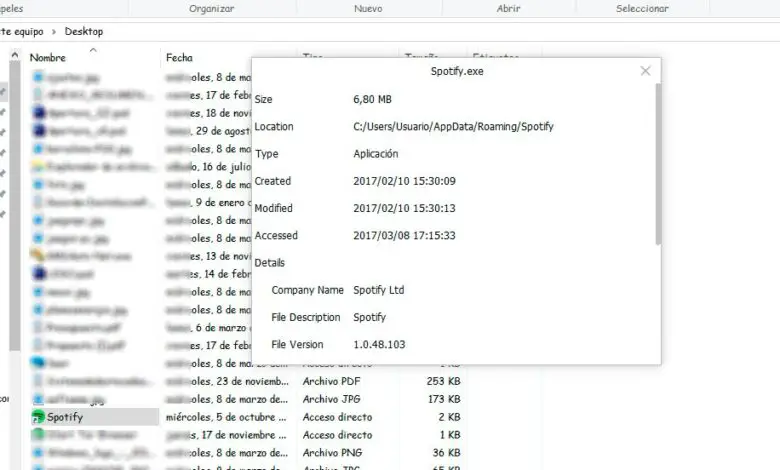Click Spotify's date miércoles, 5 de octubre
Image resolution: width=780 pixels, height=470 pixels.
(226, 417)
